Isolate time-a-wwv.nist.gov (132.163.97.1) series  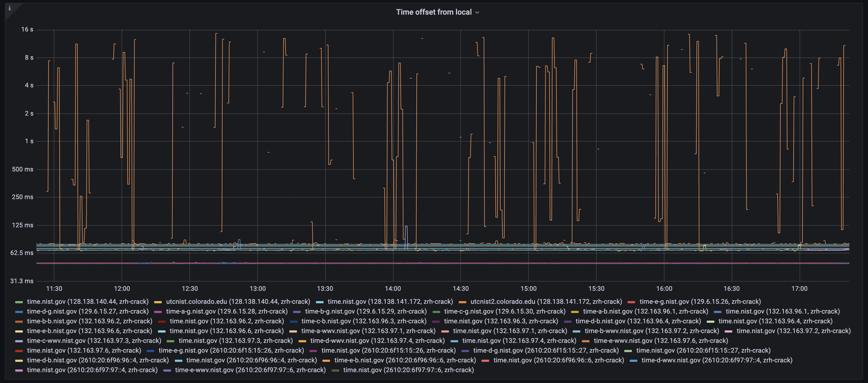tap(368, 331)
